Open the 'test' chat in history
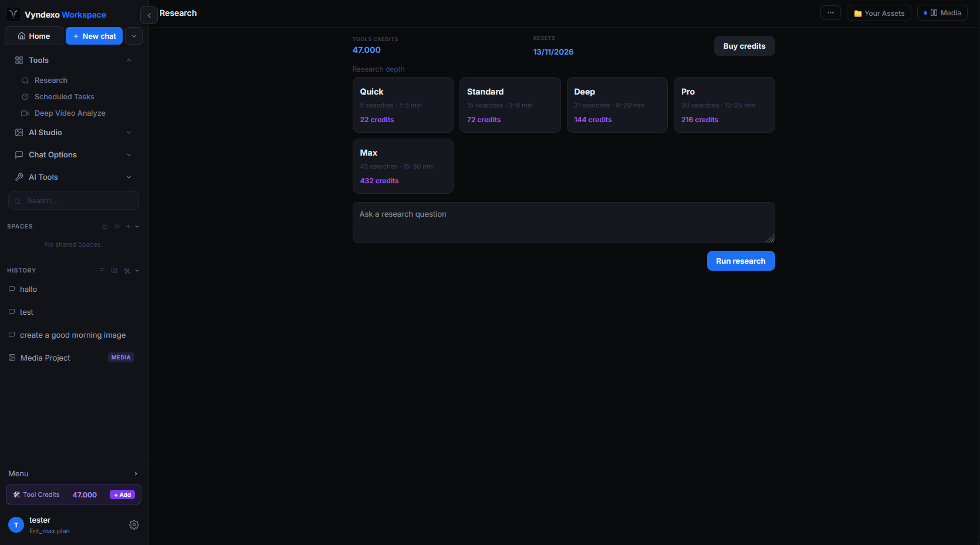980x545 pixels. (x=73, y=312)
